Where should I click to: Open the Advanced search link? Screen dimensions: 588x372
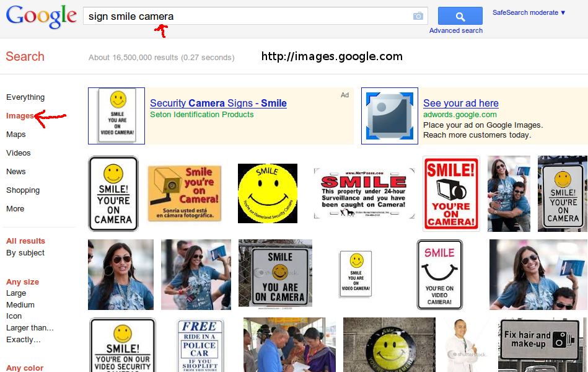pos(456,30)
